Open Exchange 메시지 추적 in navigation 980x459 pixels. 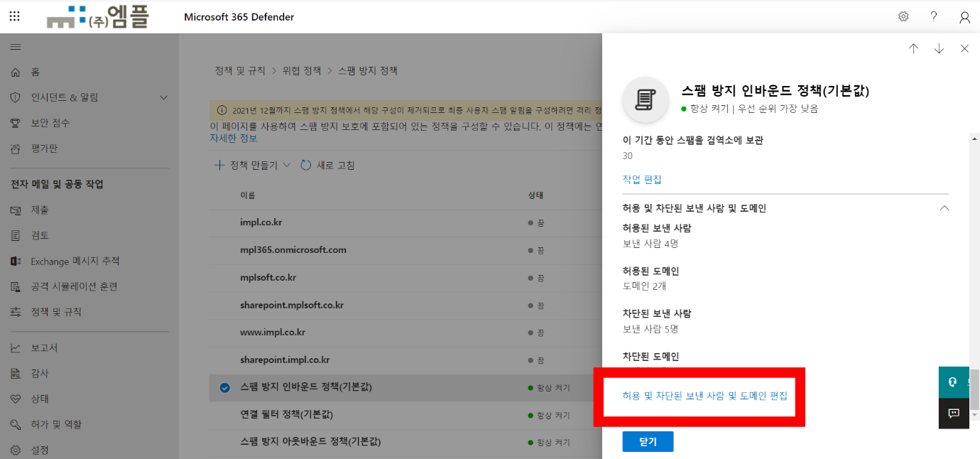coord(75,261)
